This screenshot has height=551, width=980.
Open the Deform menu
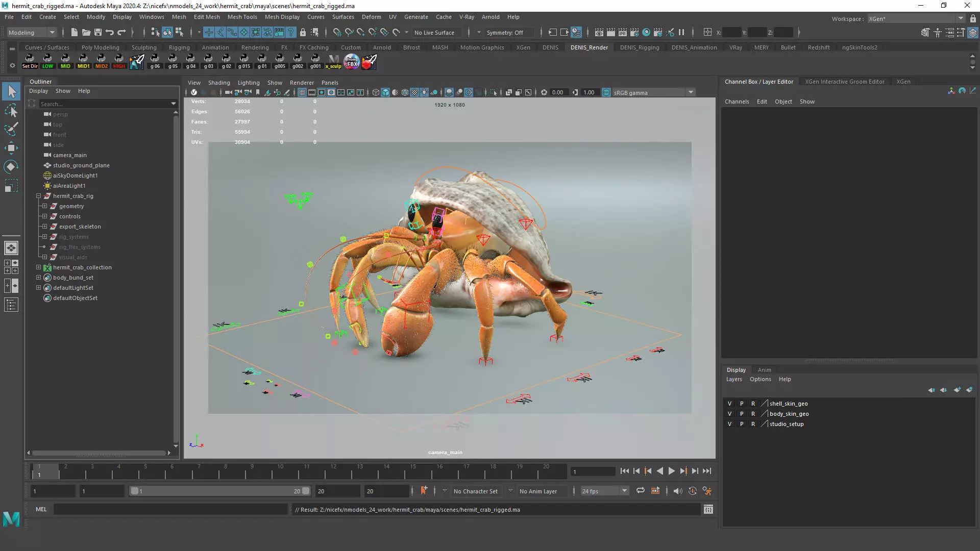coord(371,17)
